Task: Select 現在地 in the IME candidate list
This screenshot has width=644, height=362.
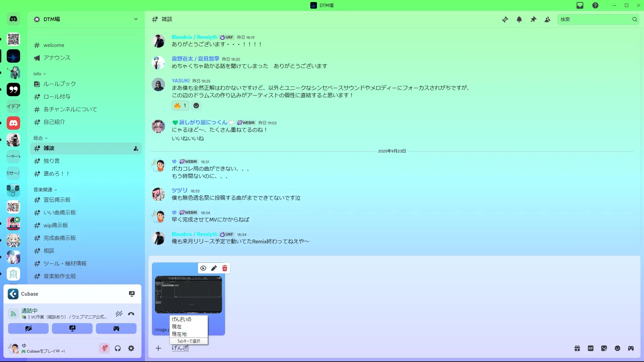Action: [179, 334]
